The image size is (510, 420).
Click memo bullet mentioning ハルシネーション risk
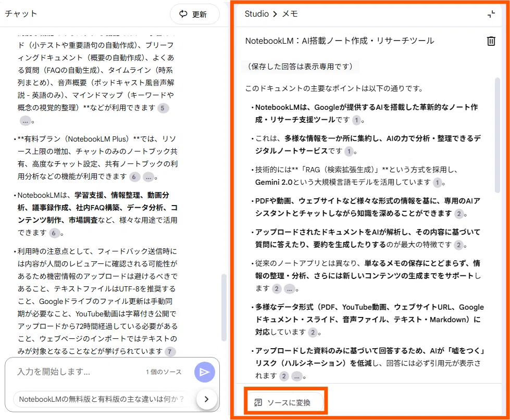pyautogui.click(x=368, y=363)
